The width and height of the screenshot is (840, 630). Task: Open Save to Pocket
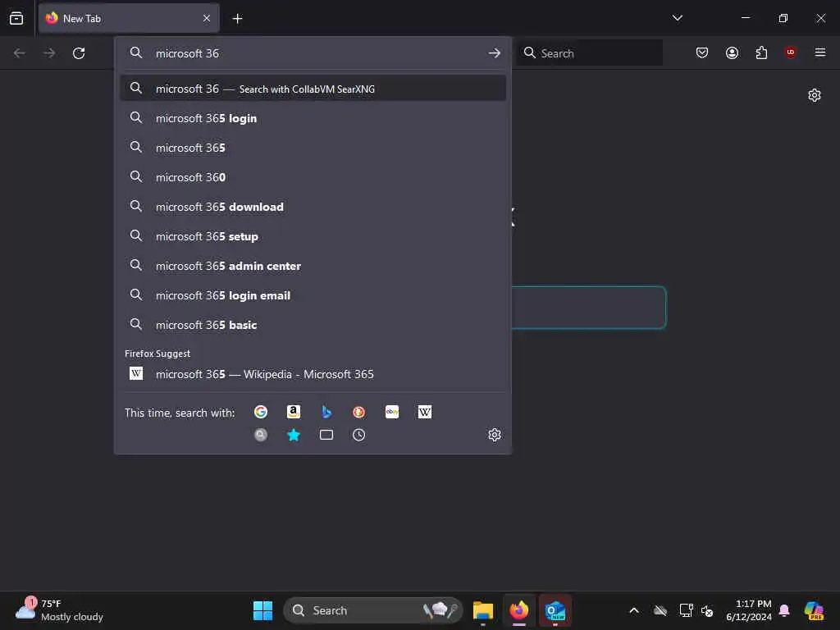[702, 52]
